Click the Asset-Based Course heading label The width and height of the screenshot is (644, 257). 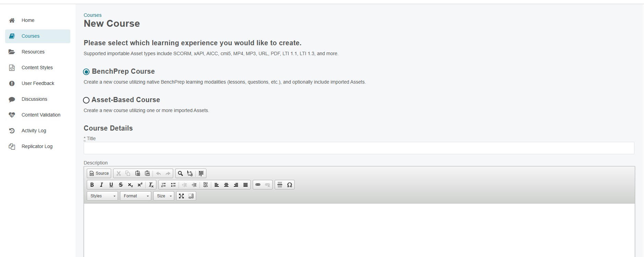click(126, 100)
